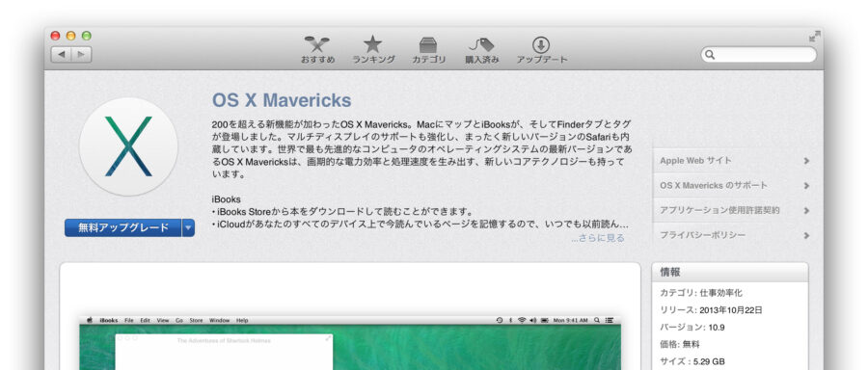Click カテゴリ: 仕事効率化 info row
The width and height of the screenshot is (868, 370).
tap(701, 293)
